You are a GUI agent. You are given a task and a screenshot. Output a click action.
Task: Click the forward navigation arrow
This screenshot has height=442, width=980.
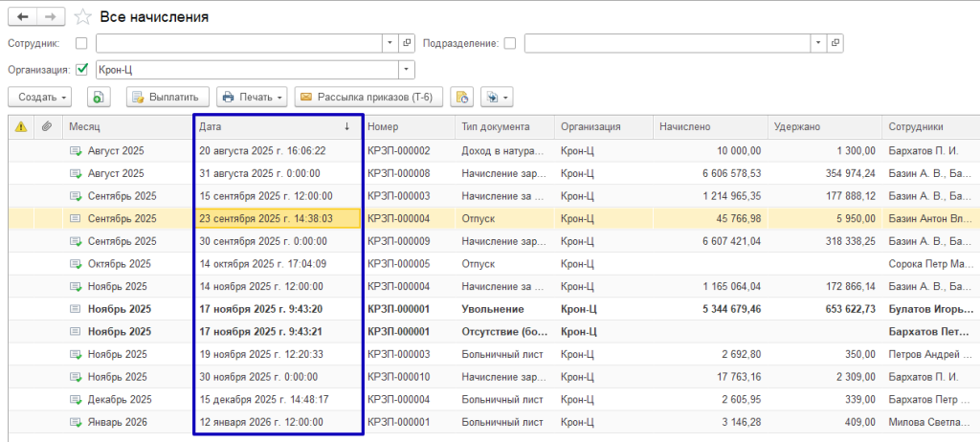tap(52, 17)
